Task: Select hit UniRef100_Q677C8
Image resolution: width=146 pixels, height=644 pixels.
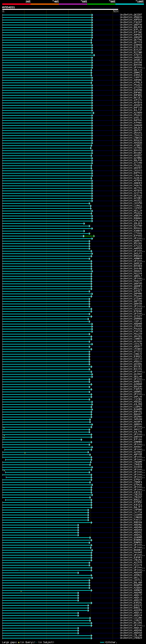Action: [x=131, y=42]
